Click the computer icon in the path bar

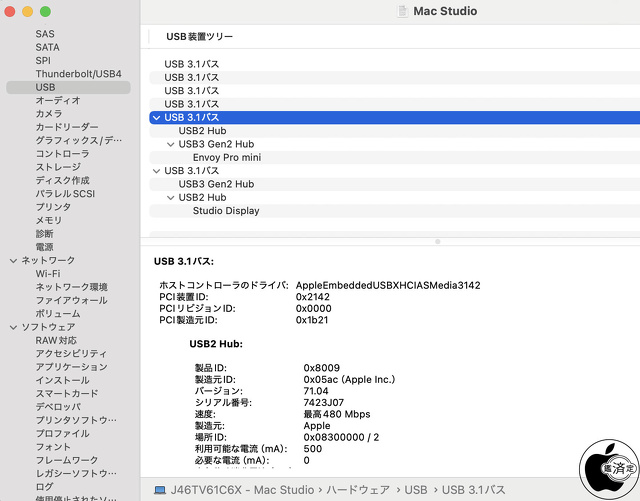point(160,490)
